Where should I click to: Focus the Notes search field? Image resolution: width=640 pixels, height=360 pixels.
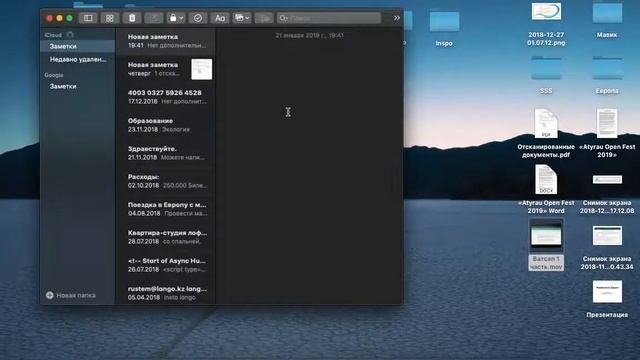[x=329, y=18]
